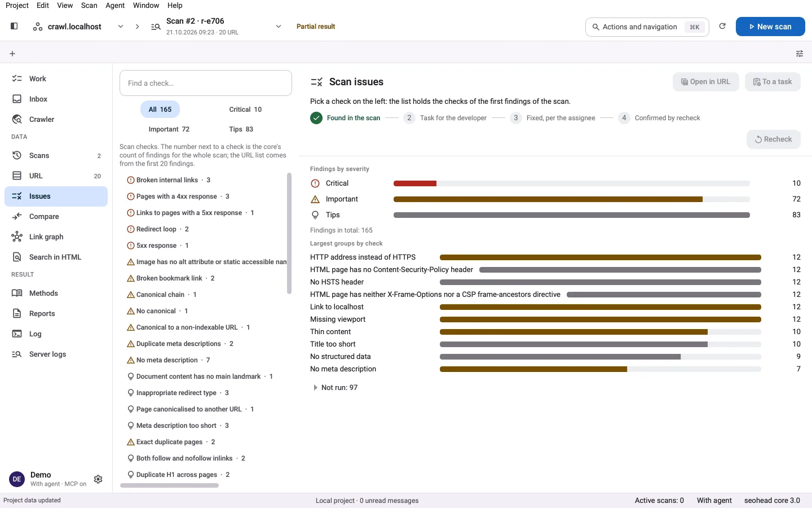Expand the Not run: 97 section

[x=335, y=388]
